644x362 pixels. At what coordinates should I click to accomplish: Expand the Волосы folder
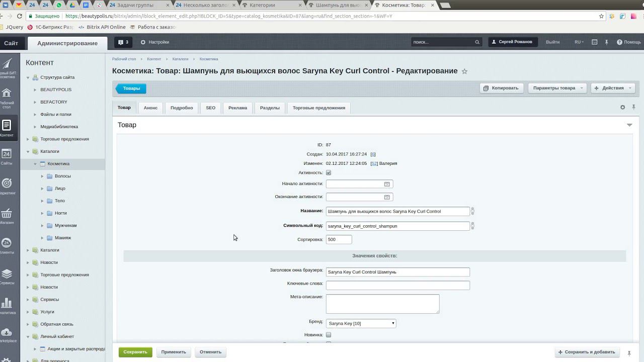[42, 176]
